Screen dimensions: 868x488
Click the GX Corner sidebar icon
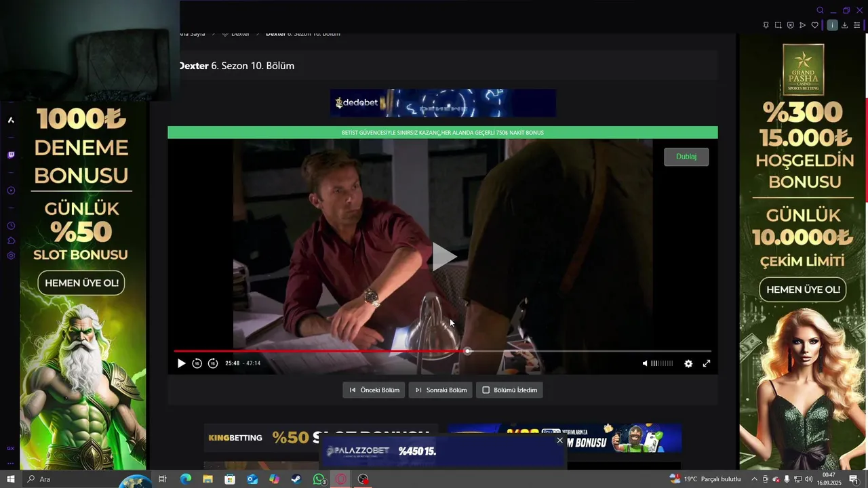click(10, 448)
